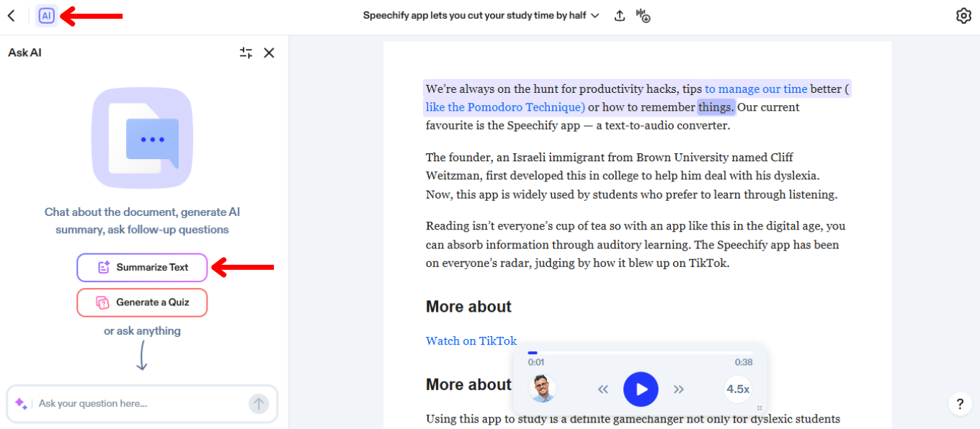Click the sparkle icon in question box
Viewport: 980px width, 429px height.
(21, 404)
